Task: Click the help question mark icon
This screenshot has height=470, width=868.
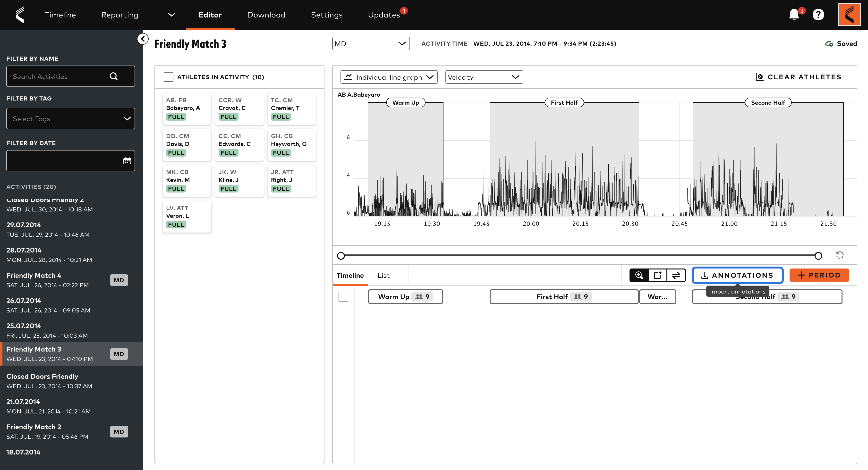Action: coord(819,15)
